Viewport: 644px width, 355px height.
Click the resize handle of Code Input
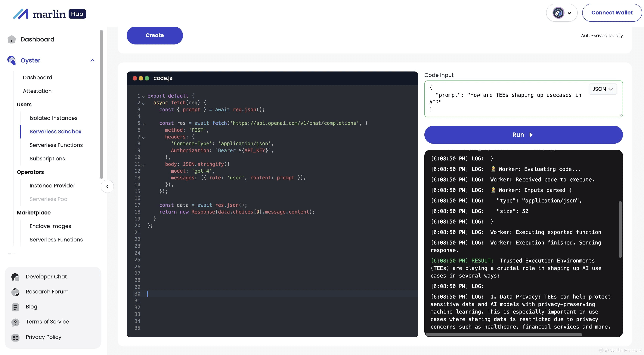pyautogui.click(x=621, y=115)
